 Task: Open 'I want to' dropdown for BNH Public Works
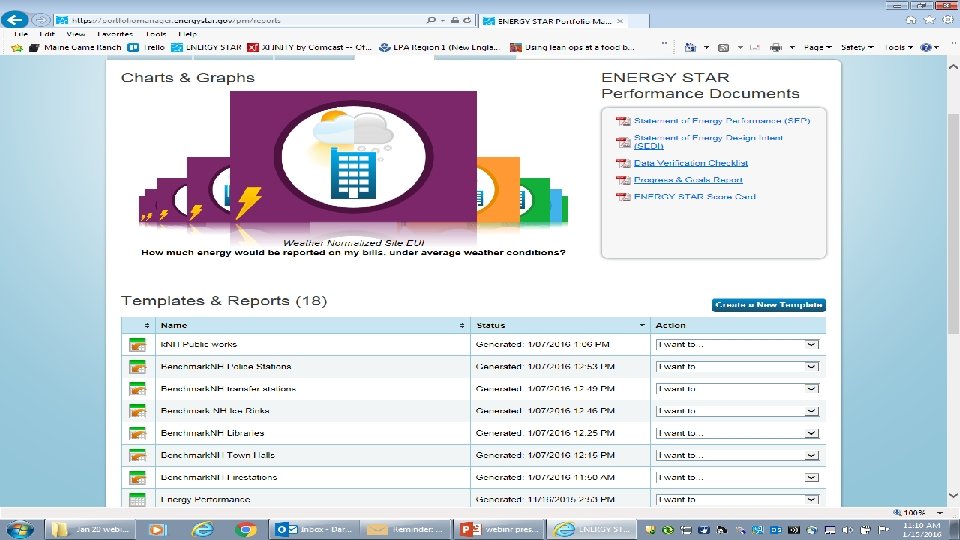point(738,345)
